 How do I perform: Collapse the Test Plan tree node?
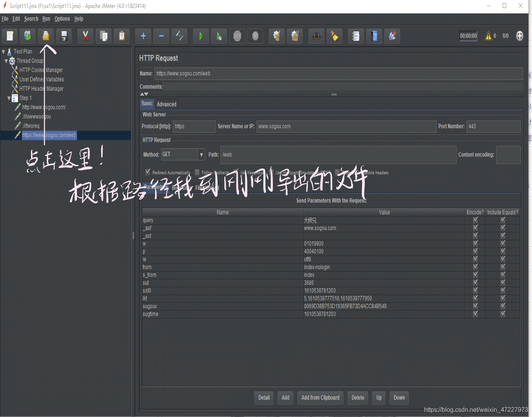pyautogui.click(x=3, y=51)
